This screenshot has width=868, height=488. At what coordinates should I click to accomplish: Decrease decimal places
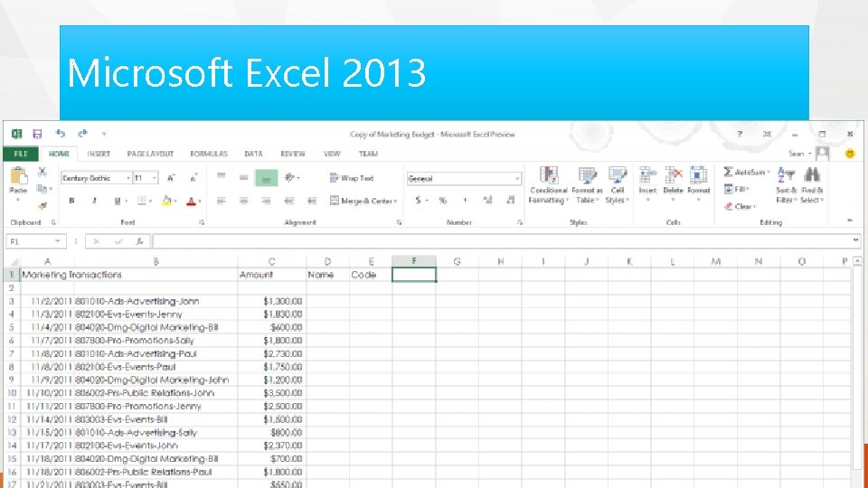[x=510, y=201]
